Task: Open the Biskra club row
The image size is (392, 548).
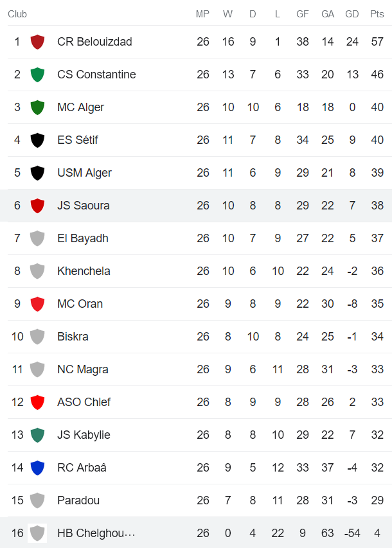Action: (73, 337)
